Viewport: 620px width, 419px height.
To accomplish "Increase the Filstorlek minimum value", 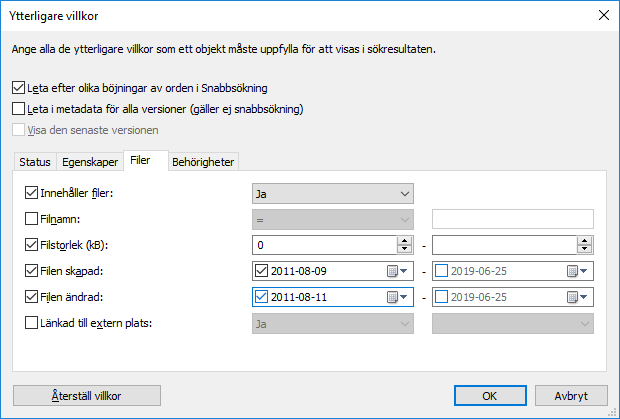I will 404,241.
